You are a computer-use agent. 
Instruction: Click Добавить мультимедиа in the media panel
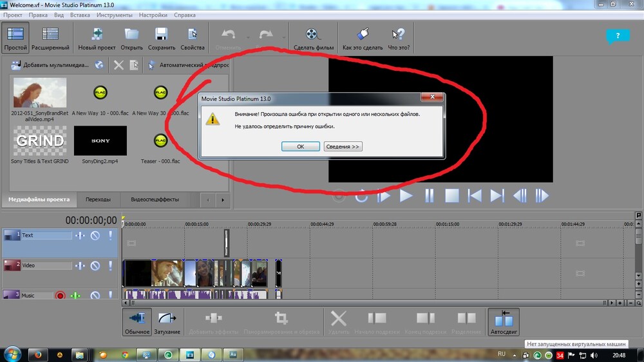coord(50,65)
